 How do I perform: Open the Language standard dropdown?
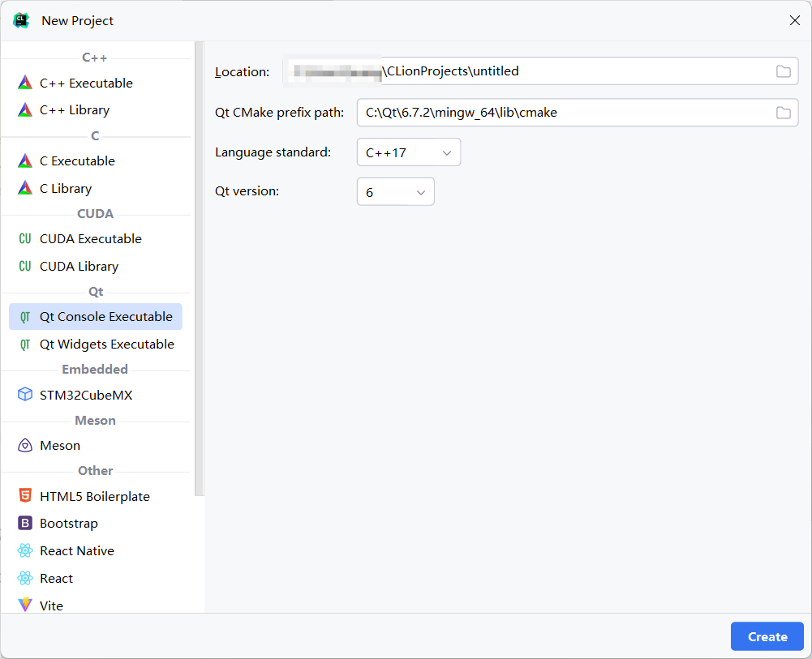click(x=409, y=152)
